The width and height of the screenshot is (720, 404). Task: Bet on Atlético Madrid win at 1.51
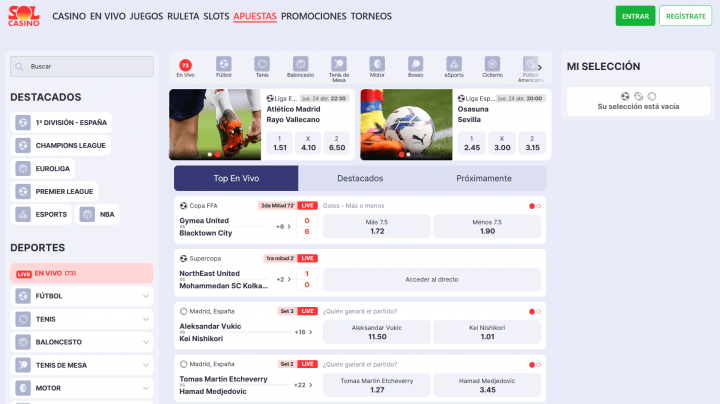280,143
